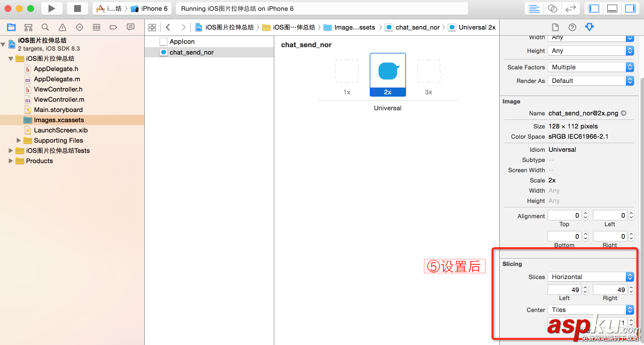The width and height of the screenshot is (644, 345).
Task: Open the Quick Help inspector question mark
Action: point(572,27)
